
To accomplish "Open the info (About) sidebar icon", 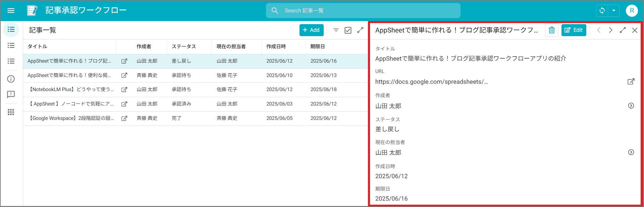I will pos(11,79).
